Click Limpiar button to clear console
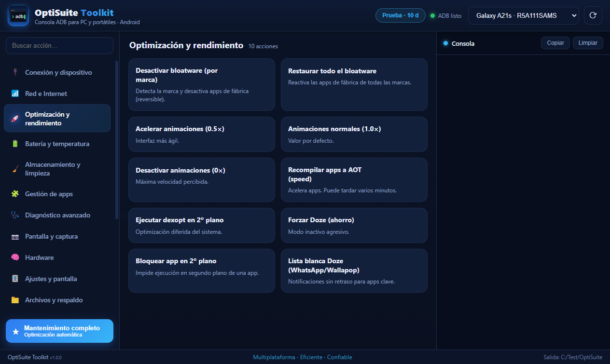Viewport: 610px width, 364px height. (588, 43)
